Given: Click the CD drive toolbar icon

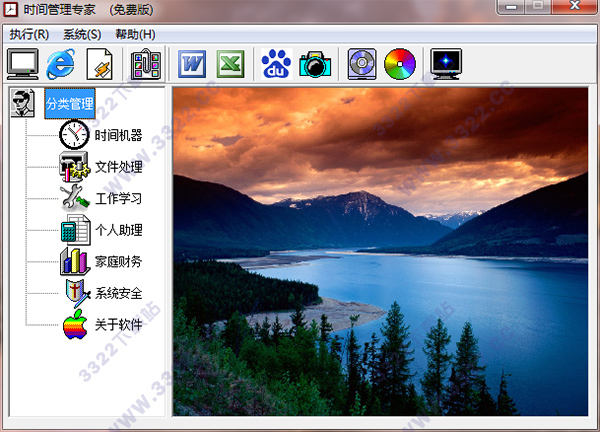Looking at the screenshot, I should (362, 64).
